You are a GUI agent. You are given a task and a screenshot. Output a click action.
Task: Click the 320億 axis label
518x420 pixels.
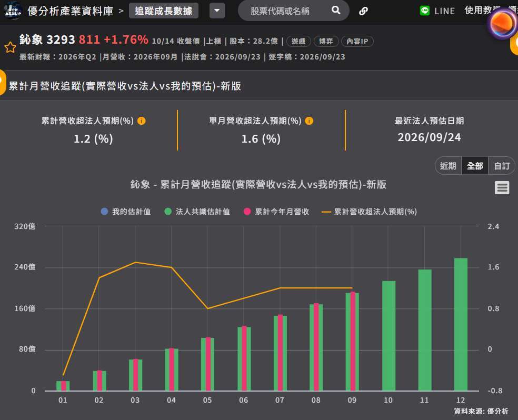[x=25, y=226]
